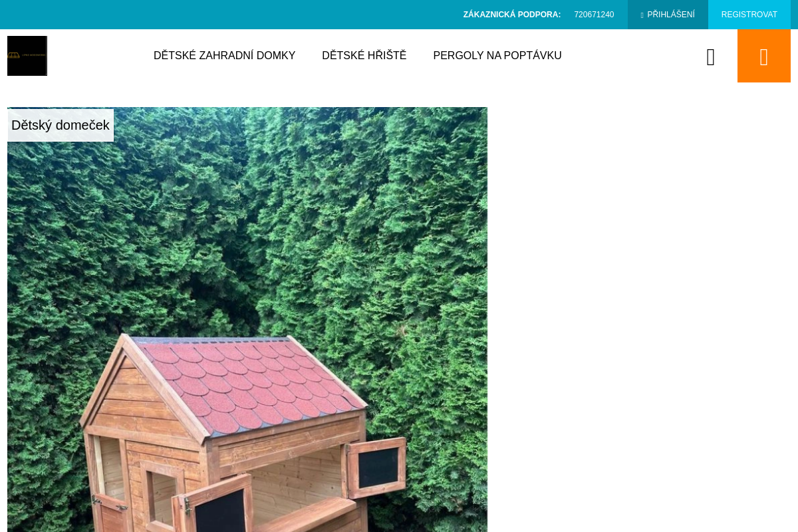
Task: Click the right chalkboard shutter in photo
Action: (376, 467)
